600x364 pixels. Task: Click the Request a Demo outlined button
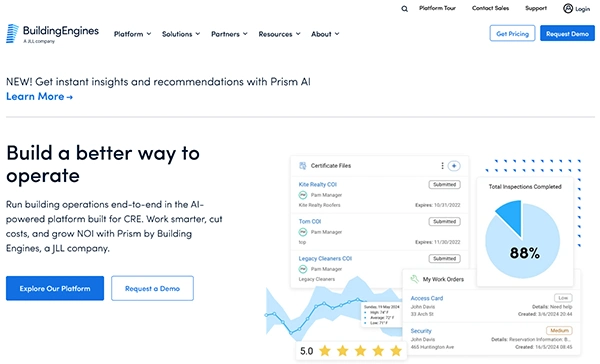tap(152, 288)
